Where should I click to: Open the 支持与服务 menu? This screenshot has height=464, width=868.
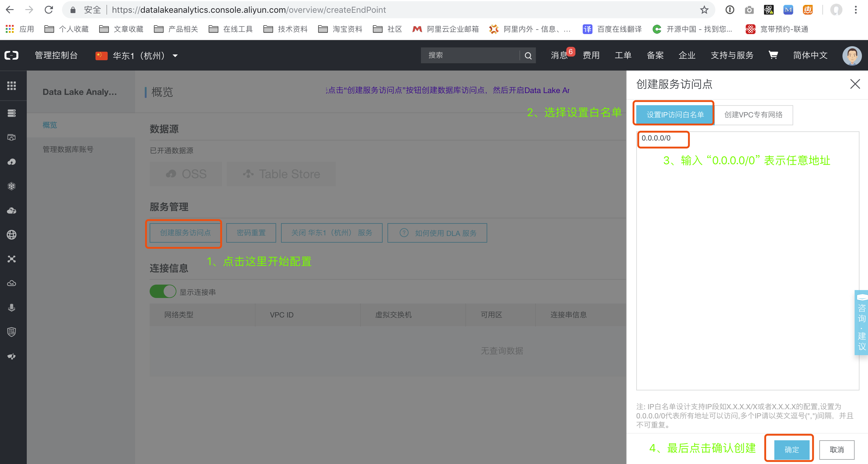[732, 55]
